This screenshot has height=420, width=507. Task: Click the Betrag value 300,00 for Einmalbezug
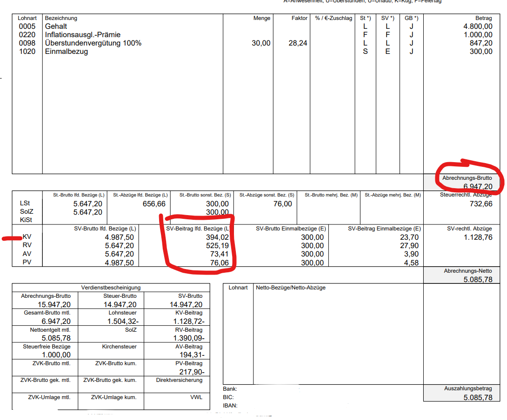[481, 52]
